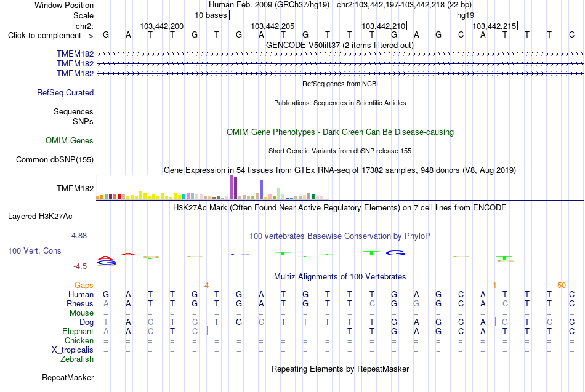The image size is (585, 392).
Task: Click the 'H3K27Ac Mark' ENCODE track title
Action: point(339,208)
